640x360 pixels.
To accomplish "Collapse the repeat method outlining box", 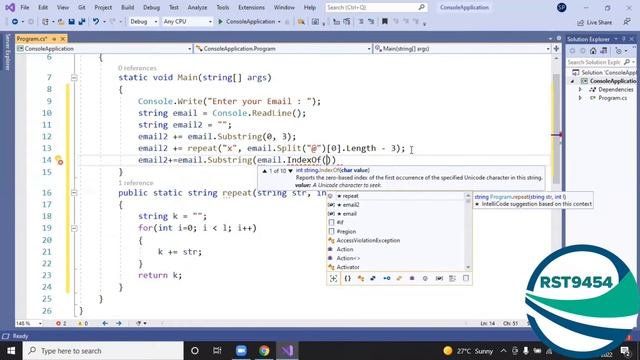I will (x=74, y=193).
